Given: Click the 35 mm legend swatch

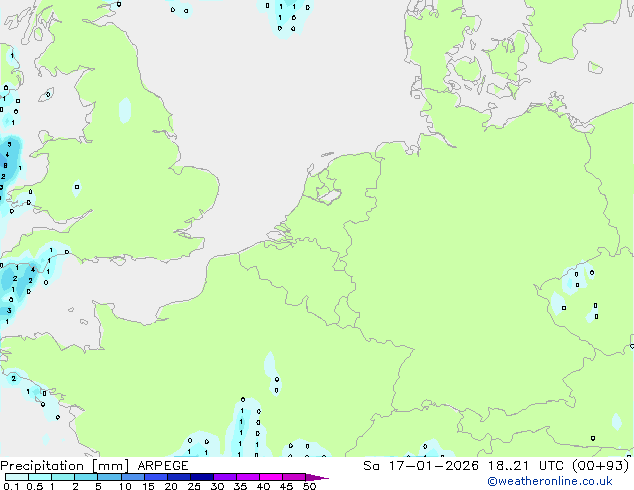Looking at the screenshot, I should click(248, 477).
